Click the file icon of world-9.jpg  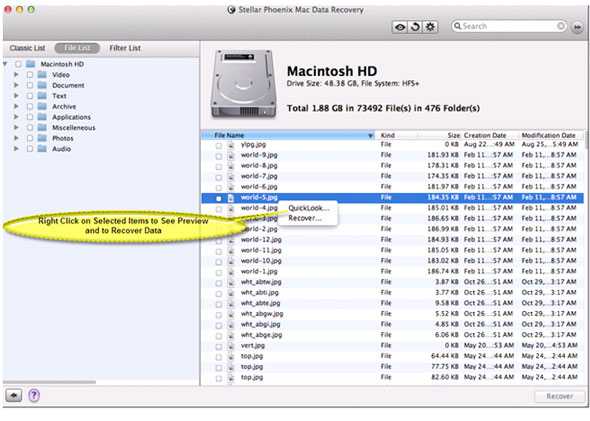pyautogui.click(x=231, y=155)
